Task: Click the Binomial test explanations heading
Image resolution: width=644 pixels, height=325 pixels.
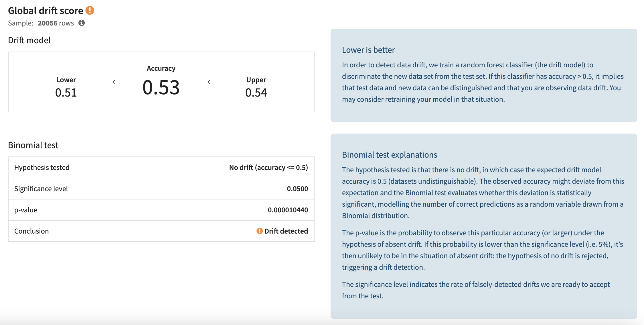Action: click(x=390, y=155)
